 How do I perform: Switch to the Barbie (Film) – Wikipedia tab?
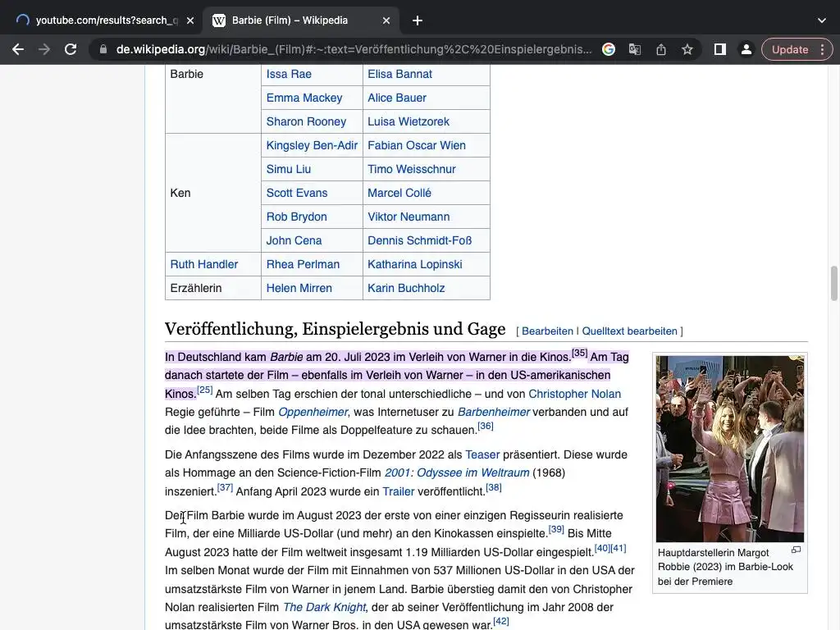[301, 21]
